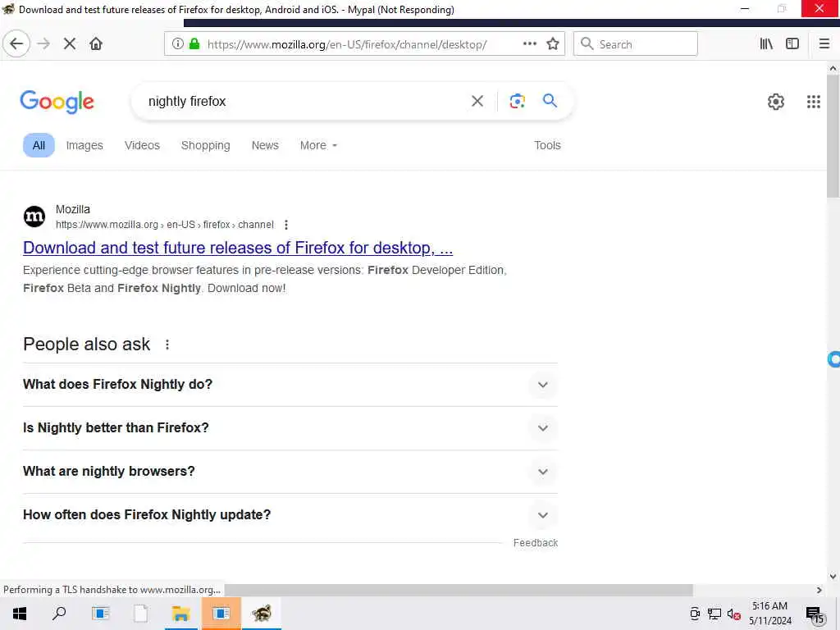
Task: Search by image using Google Lens icon
Action: point(517,101)
